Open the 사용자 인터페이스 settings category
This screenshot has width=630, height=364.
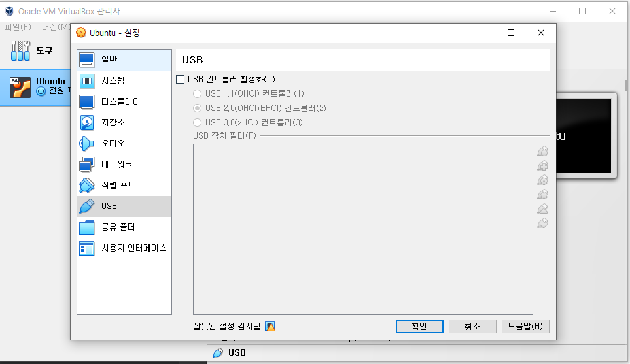124,248
